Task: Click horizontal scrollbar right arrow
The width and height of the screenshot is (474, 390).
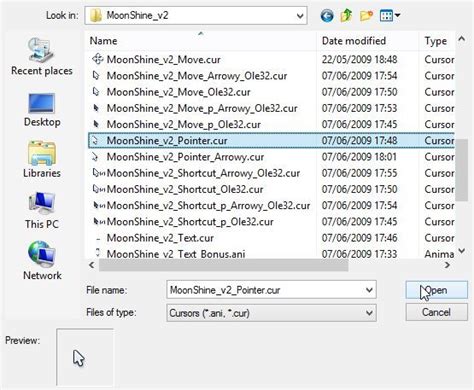Action: pyautogui.click(x=447, y=265)
